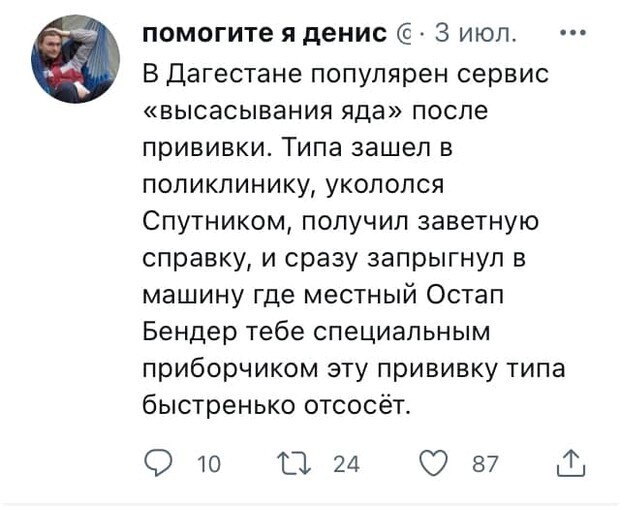Open the share icon menu
The image size is (620, 506).
[571, 462]
